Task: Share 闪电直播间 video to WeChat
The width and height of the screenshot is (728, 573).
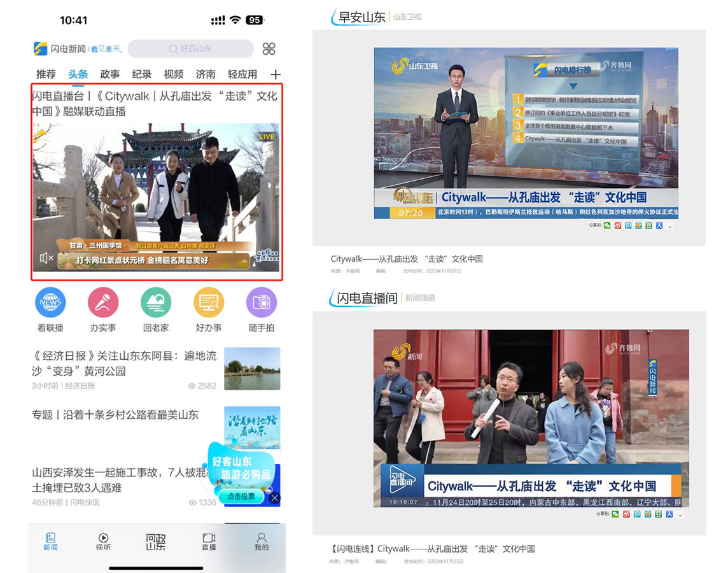Action: pyautogui.click(x=615, y=514)
